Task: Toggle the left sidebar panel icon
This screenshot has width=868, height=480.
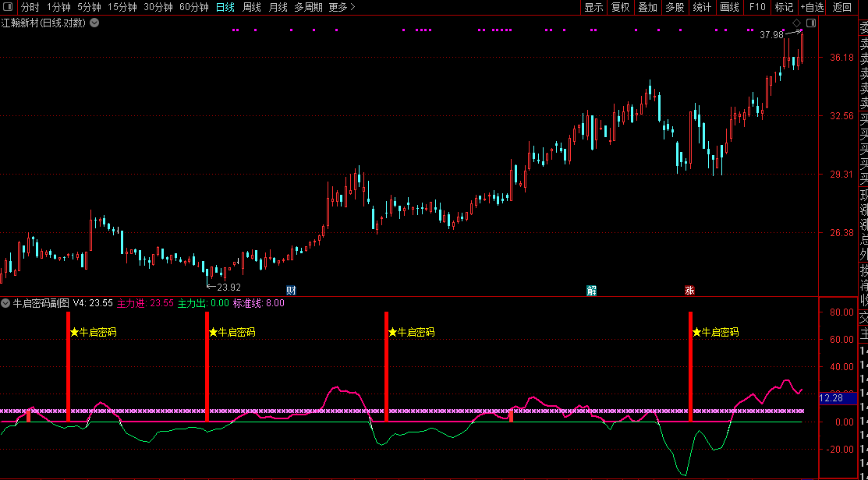Action: coord(9,7)
